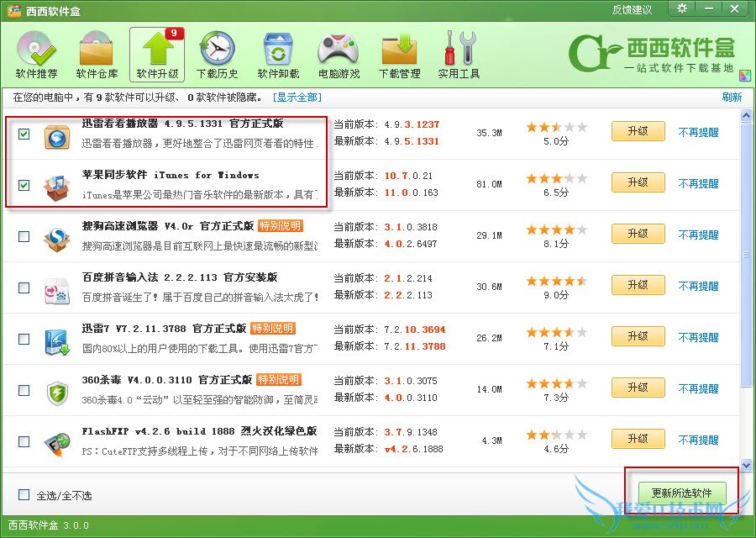Click 不再提醒 for FlashFXP
This screenshot has width=756, height=538.
tap(698, 440)
